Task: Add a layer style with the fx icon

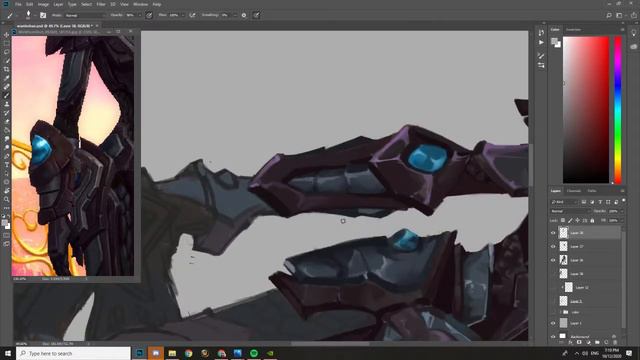Action: (570, 342)
